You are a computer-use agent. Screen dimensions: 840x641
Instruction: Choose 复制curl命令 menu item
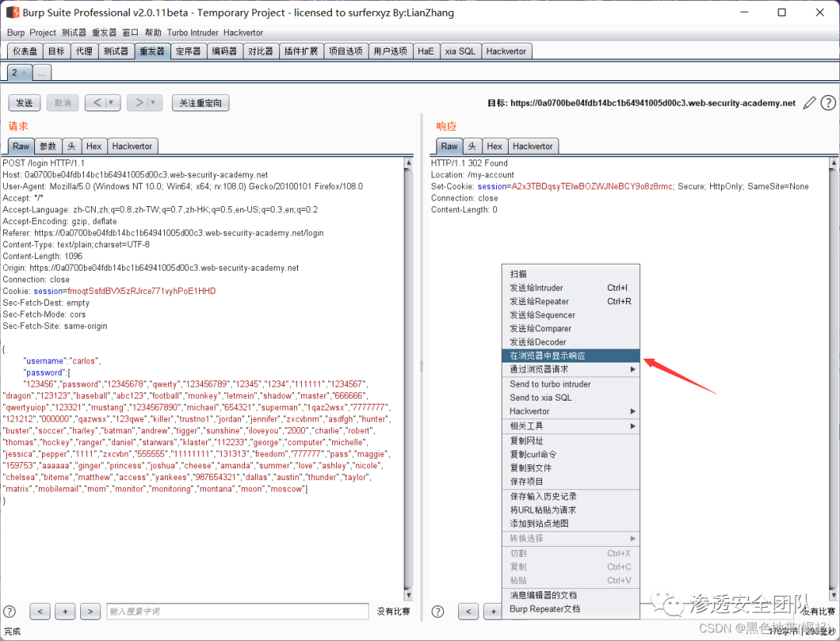pyautogui.click(x=571, y=454)
